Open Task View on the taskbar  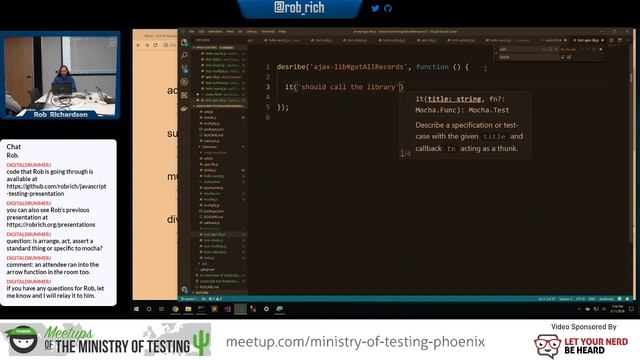point(162,309)
